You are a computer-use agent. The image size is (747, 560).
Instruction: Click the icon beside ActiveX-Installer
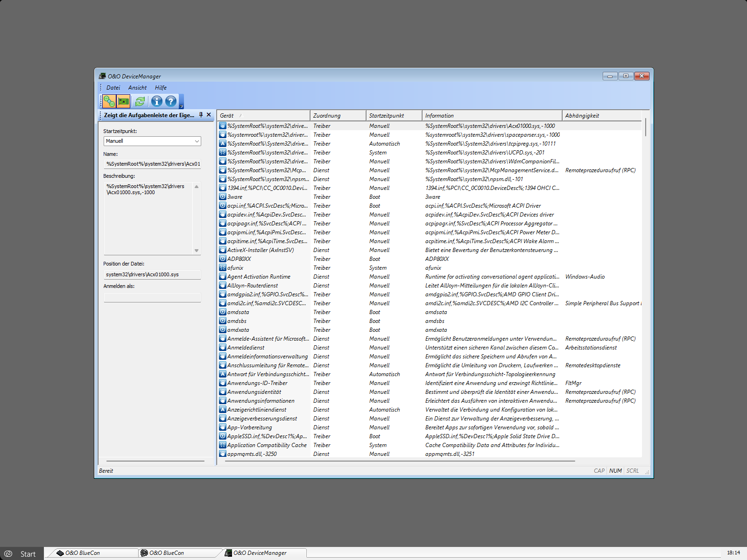[x=223, y=250]
